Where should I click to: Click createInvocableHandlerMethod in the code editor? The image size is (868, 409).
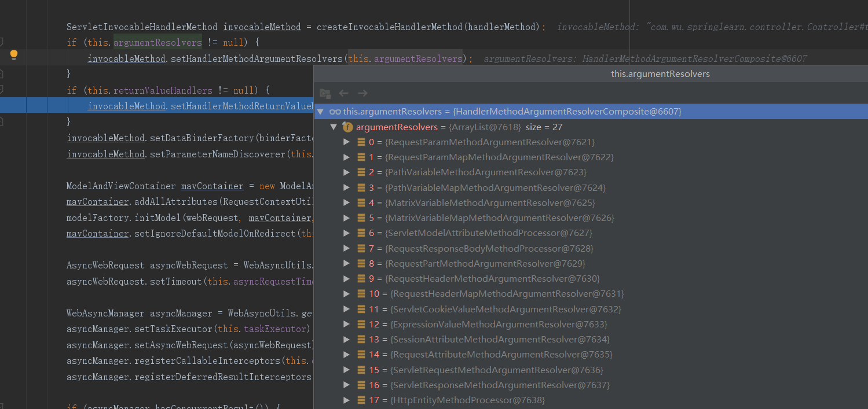(x=390, y=27)
